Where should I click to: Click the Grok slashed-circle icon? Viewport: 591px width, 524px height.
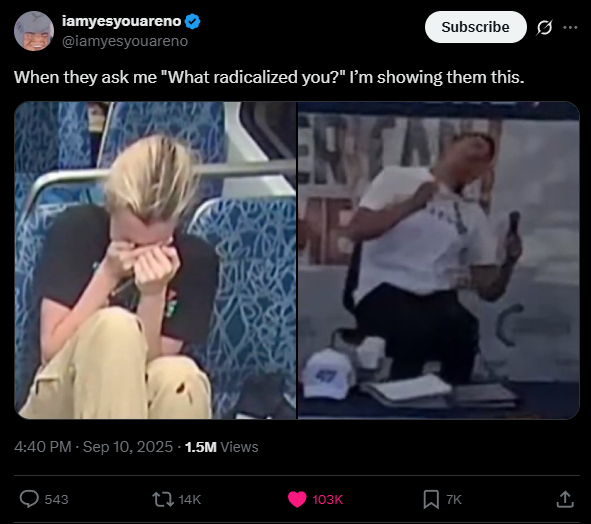[544, 28]
